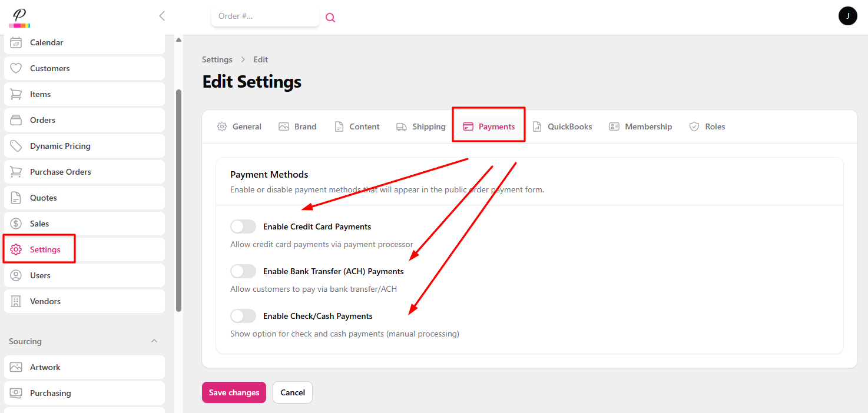Click the Save changes button
The height and width of the screenshot is (413, 868).
pos(234,392)
